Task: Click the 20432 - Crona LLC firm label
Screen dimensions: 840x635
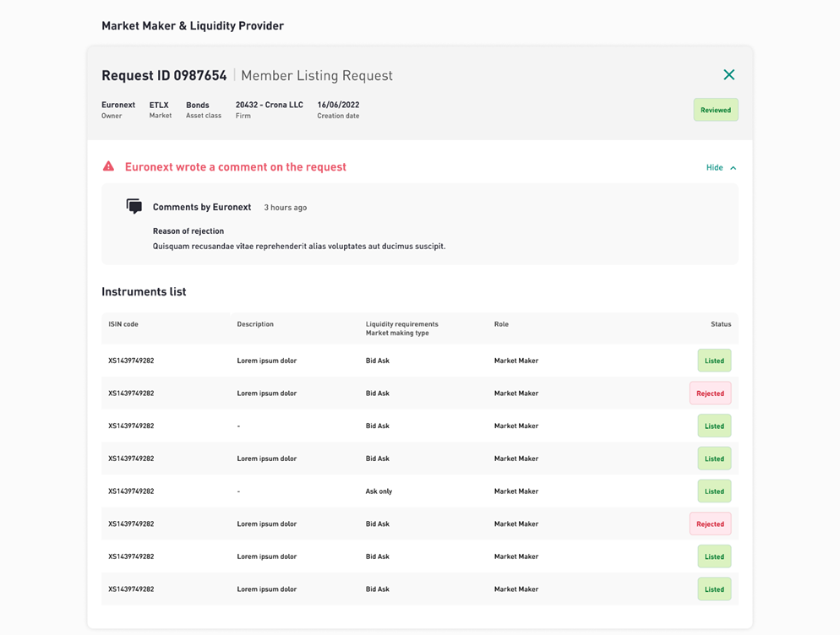Action: coord(269,105)
